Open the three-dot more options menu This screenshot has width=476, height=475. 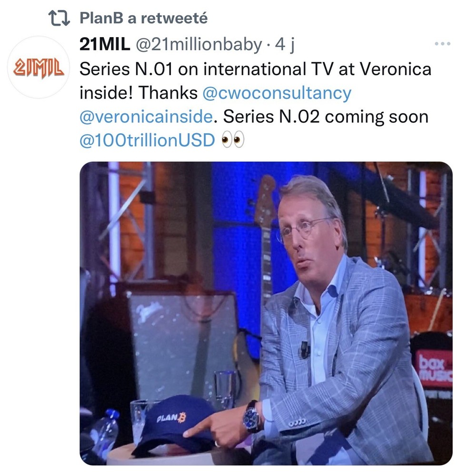(442, 44)
